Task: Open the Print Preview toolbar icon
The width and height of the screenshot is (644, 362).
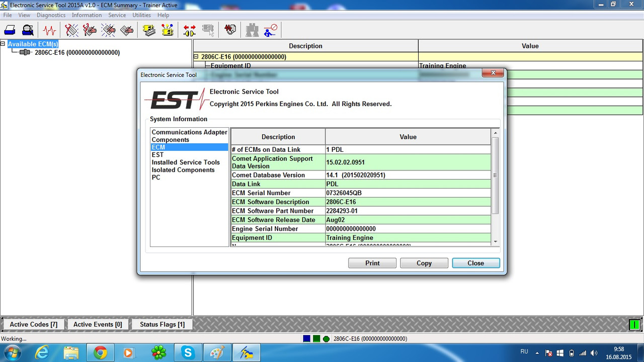Action: 28,30
